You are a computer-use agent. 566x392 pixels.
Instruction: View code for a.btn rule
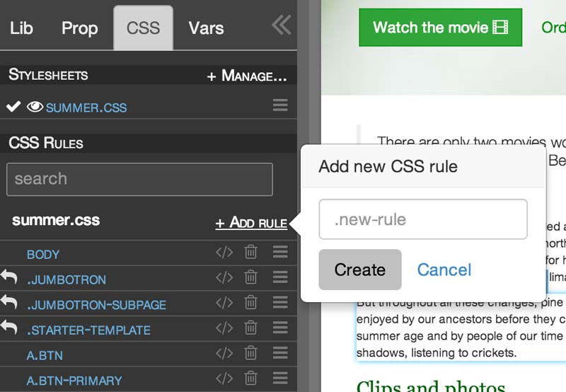(x=224, y=353)
